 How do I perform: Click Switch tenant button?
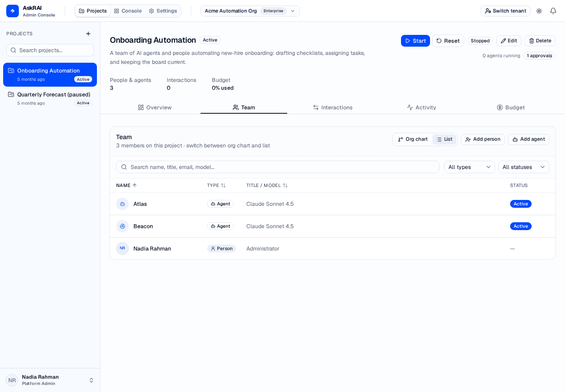point(505,11)
